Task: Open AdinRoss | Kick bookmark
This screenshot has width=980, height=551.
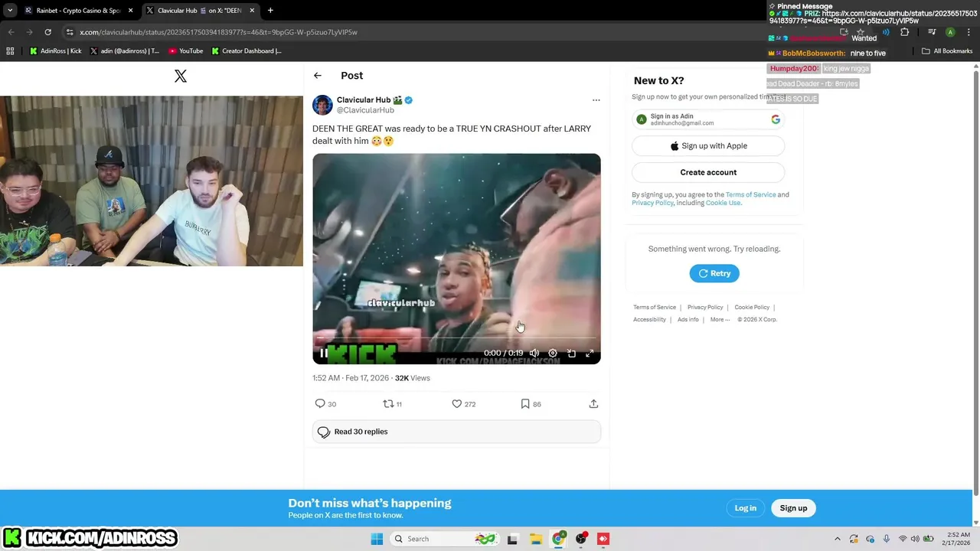Action: coord(56,51)
